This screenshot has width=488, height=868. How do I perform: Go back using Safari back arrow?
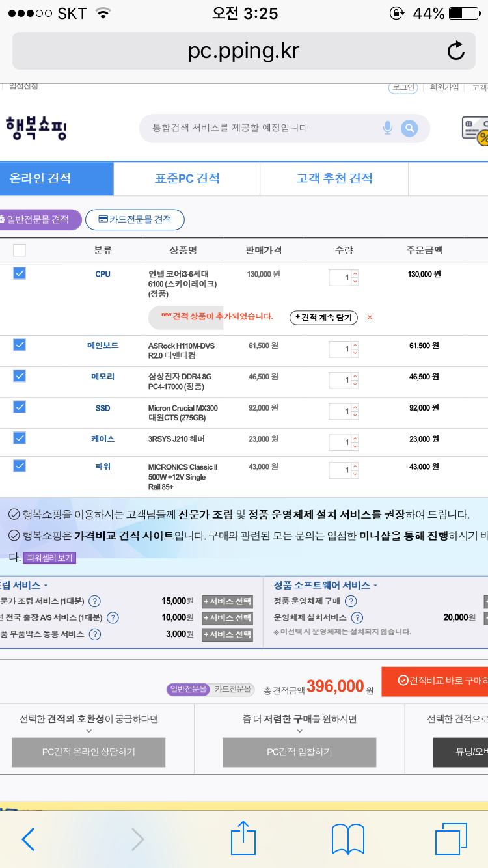pyautogui.click(x=29, y=839)
